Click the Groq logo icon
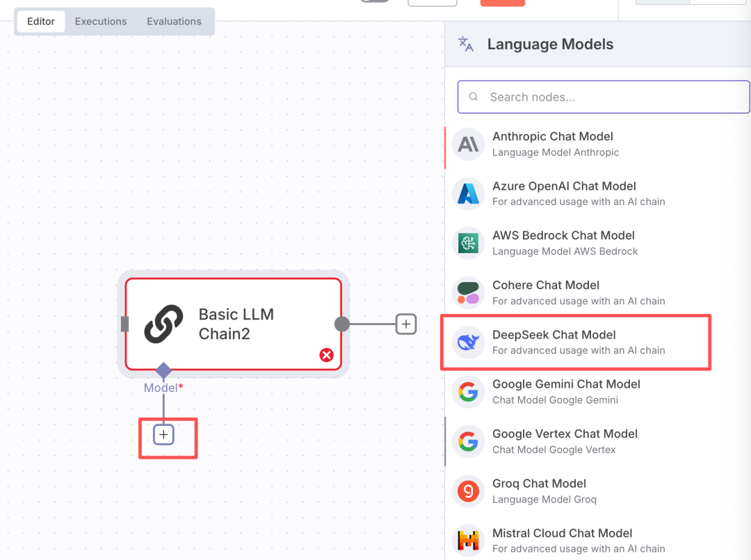 468,491
